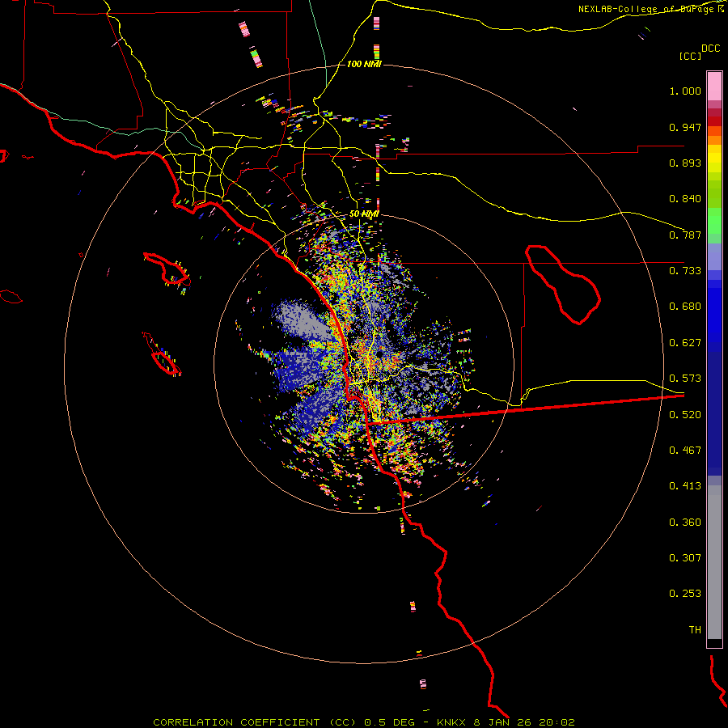
Task: Click the 100 NMI range ring label
Action: pos(364,64)
